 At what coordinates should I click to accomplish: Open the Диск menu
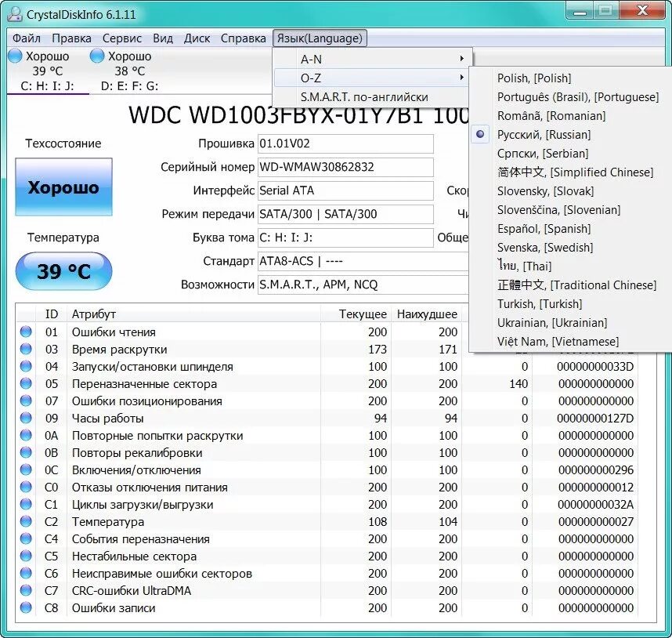[x=197, y=38]
